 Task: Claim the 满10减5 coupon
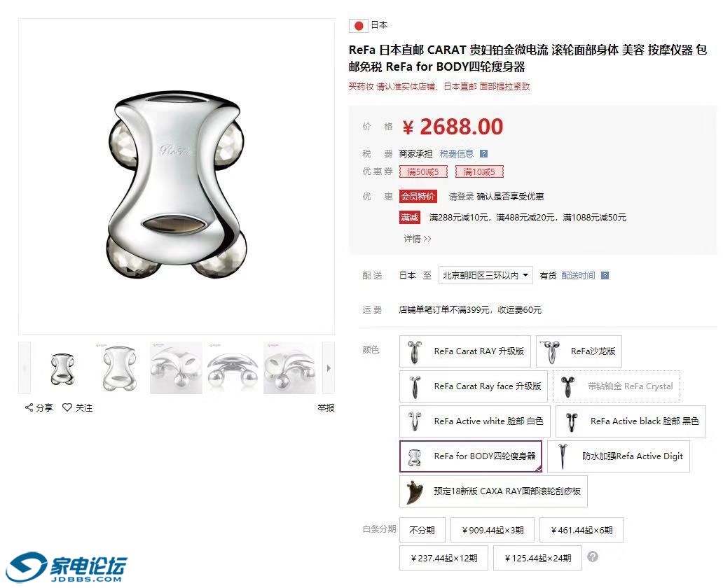click(479, 172)
